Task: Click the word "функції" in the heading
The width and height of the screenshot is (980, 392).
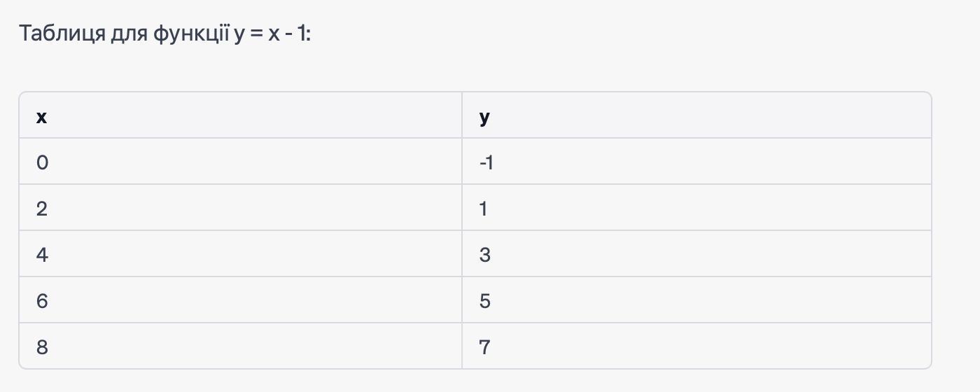Action: click(190, 33)
